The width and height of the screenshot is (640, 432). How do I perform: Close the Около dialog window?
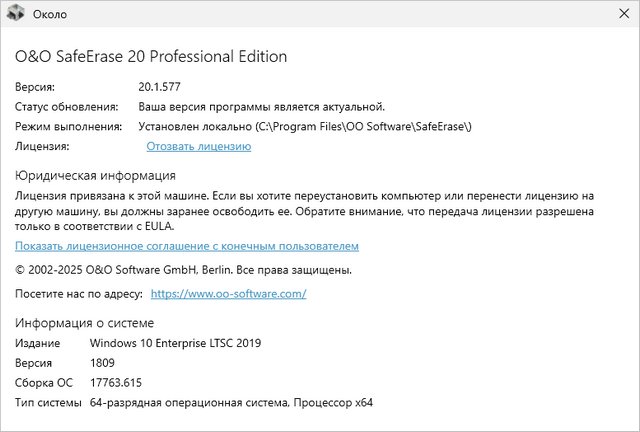(x=615, y=16)
